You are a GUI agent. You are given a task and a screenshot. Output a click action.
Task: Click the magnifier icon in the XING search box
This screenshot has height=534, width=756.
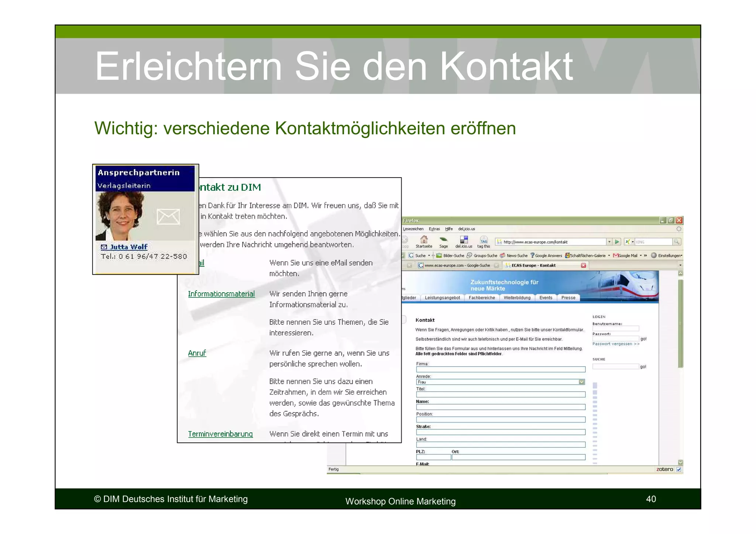point(676,242)
